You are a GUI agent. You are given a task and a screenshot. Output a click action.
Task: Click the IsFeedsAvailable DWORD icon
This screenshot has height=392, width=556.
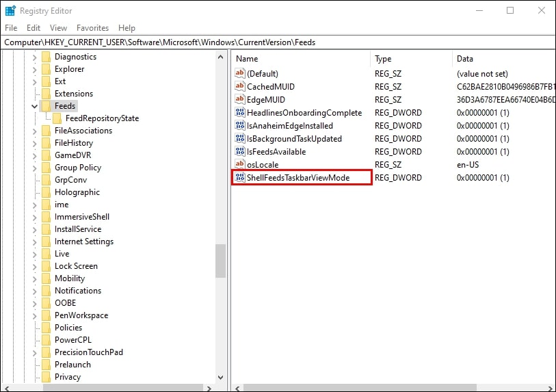240,151
